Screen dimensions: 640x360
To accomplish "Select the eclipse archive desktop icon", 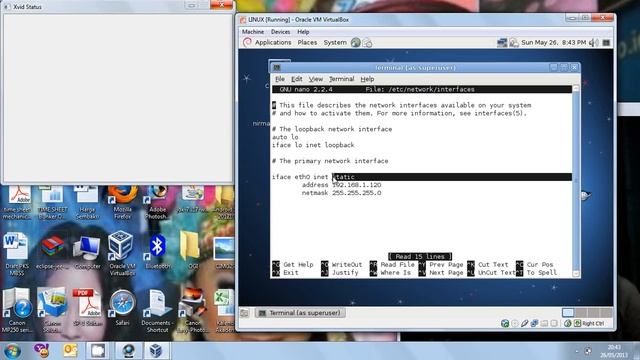I will click(52, 252).
